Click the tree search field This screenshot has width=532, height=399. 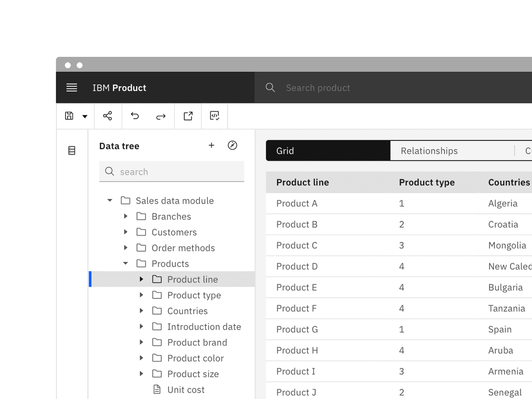coord(171,171)
